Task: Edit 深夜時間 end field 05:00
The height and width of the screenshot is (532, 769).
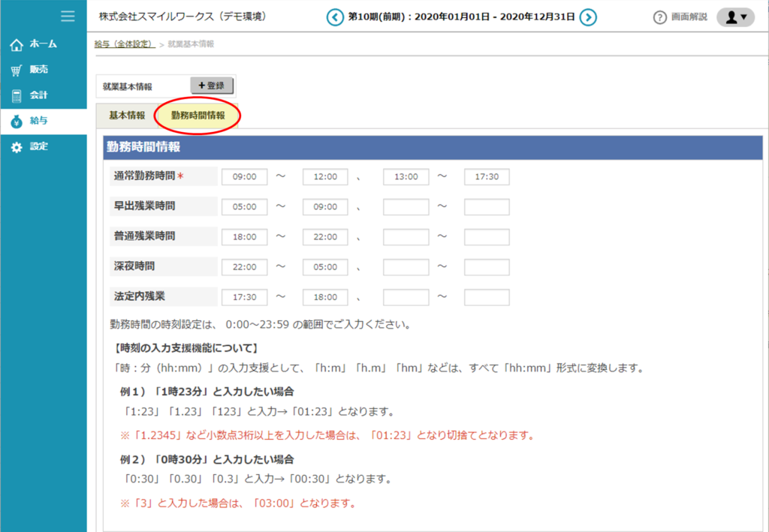Action: (x=325, y=267)
